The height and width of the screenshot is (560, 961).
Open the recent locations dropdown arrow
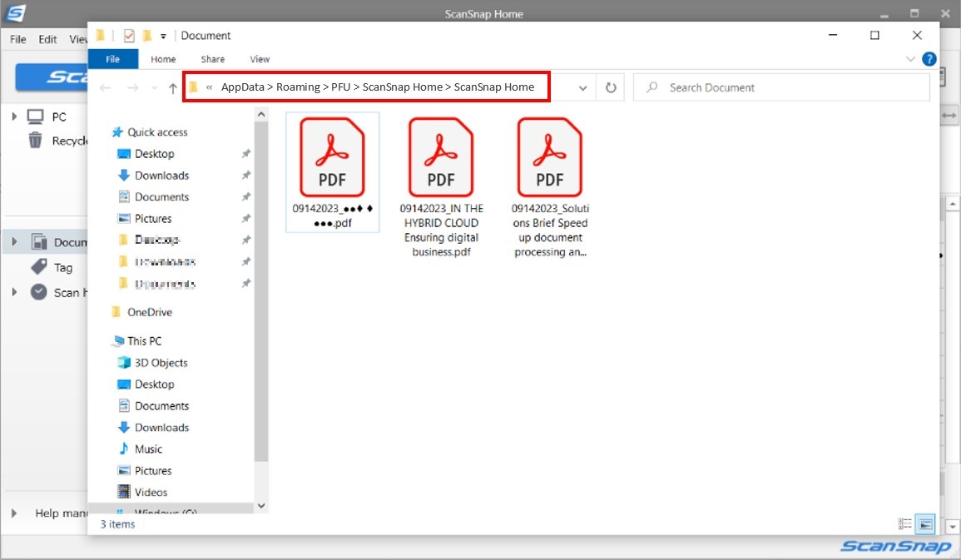point(155,88)
